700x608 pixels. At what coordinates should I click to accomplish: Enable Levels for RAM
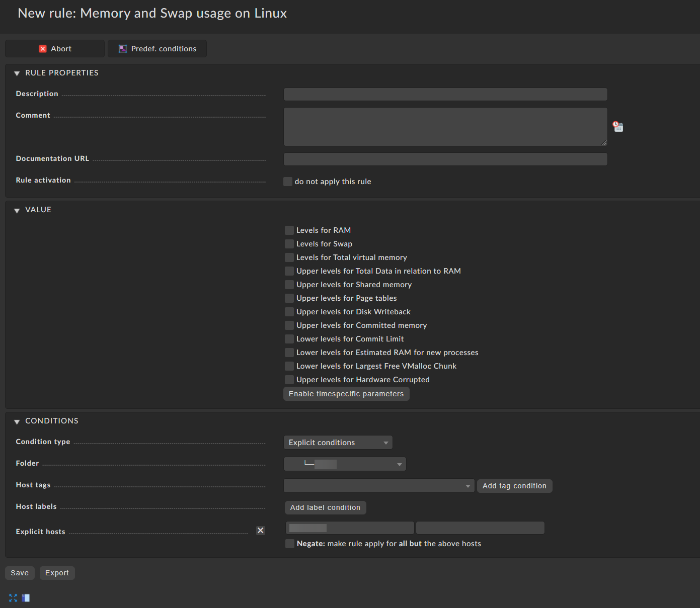(289, 230)
